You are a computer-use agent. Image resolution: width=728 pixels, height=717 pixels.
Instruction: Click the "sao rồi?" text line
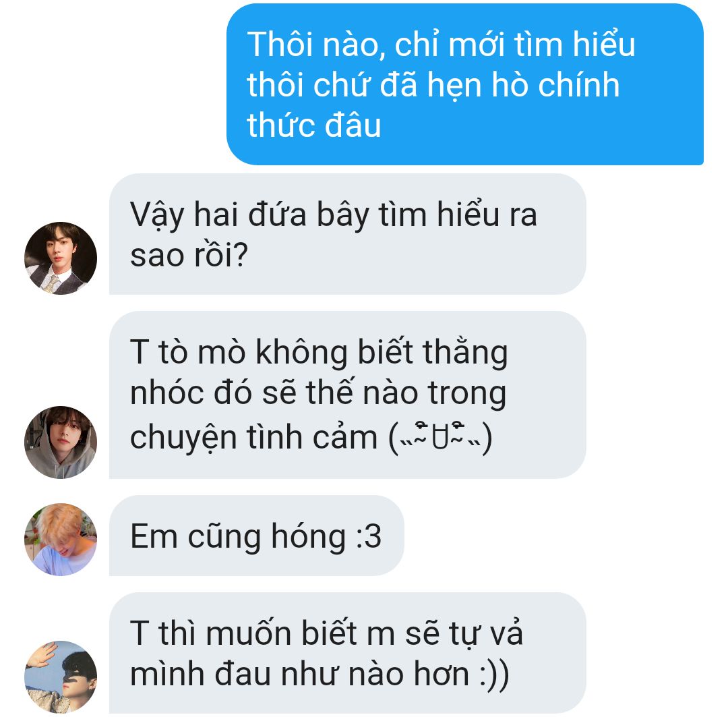(189, 255)
